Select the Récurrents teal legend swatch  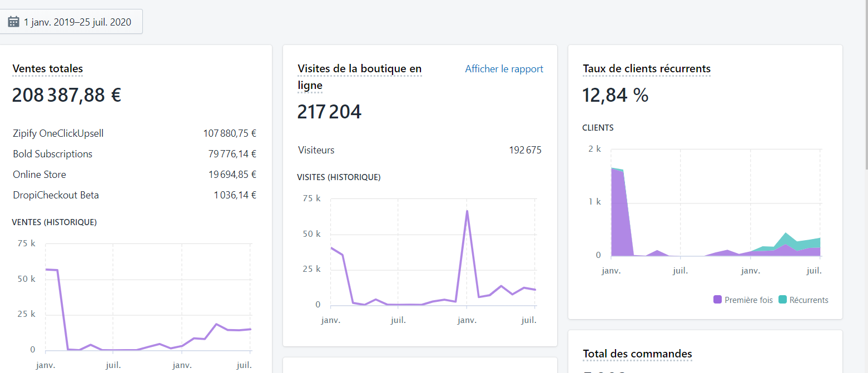782,300
